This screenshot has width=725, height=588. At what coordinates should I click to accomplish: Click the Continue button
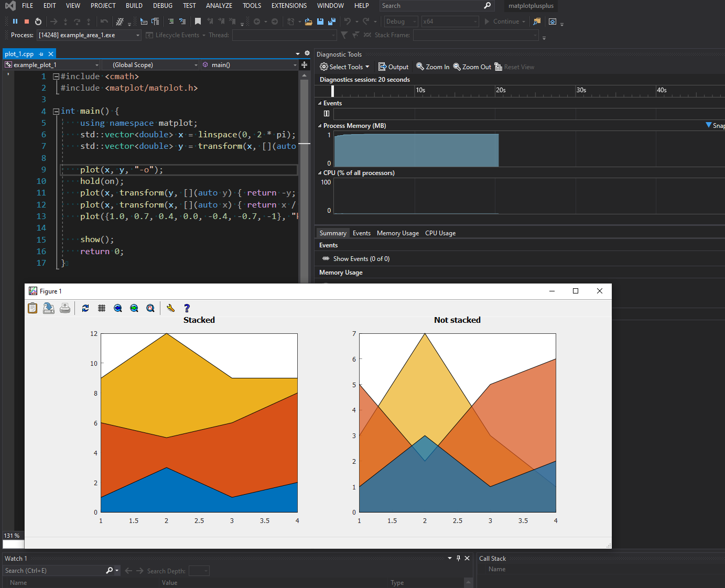point(504,21)
